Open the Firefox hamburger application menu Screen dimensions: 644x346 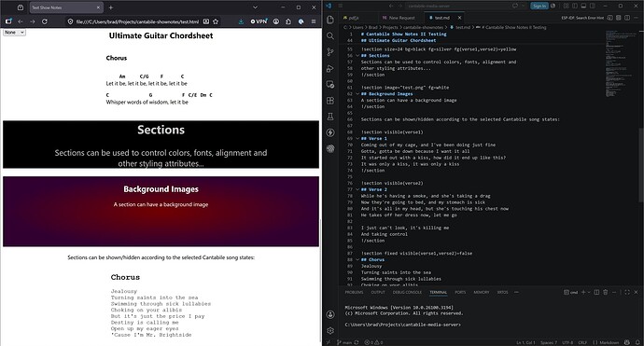pos(314,21)
